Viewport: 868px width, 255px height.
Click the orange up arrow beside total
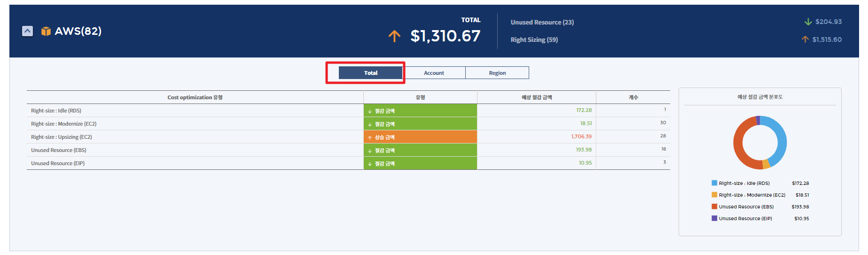coord(394,36)
